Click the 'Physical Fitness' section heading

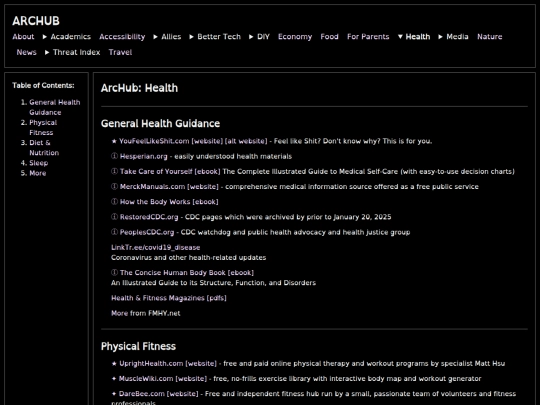(x=138, y=346)
